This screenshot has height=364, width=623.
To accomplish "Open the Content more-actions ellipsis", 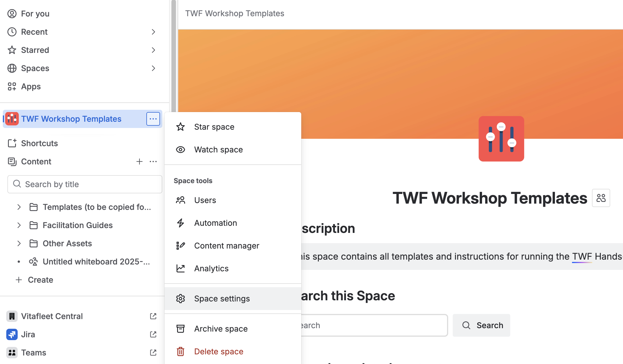I will (x=153, y=162).
